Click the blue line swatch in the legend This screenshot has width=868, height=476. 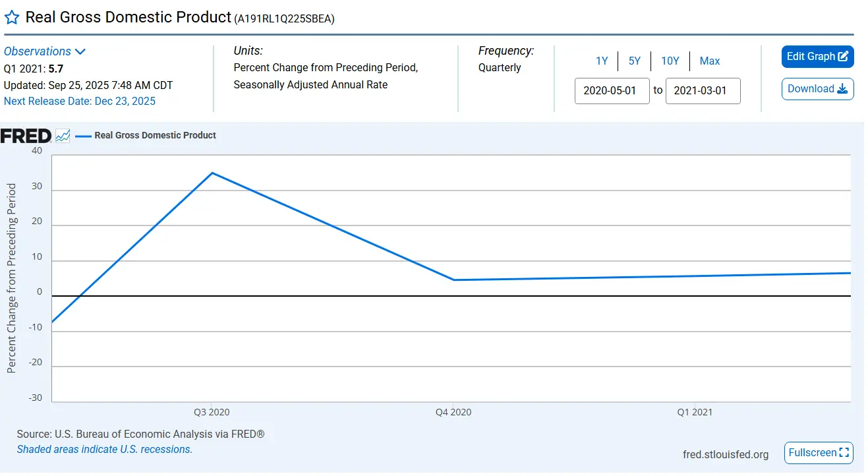83,136
